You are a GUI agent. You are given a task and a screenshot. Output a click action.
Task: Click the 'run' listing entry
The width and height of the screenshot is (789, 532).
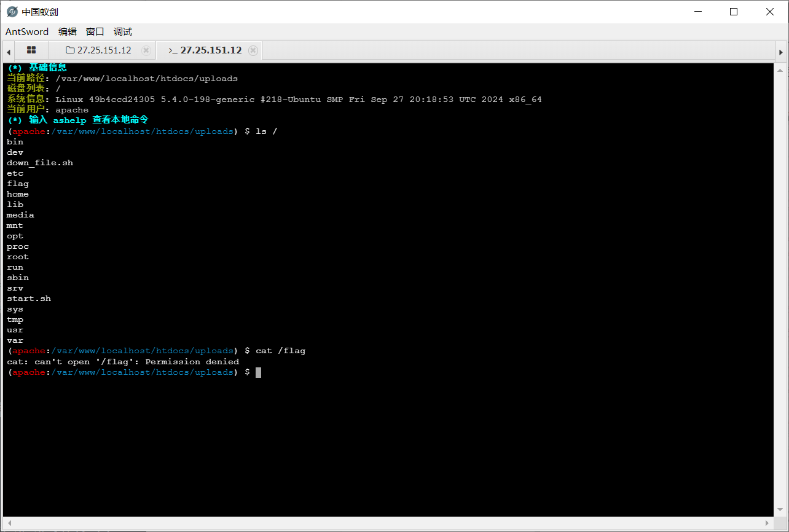tap(15, 267)
